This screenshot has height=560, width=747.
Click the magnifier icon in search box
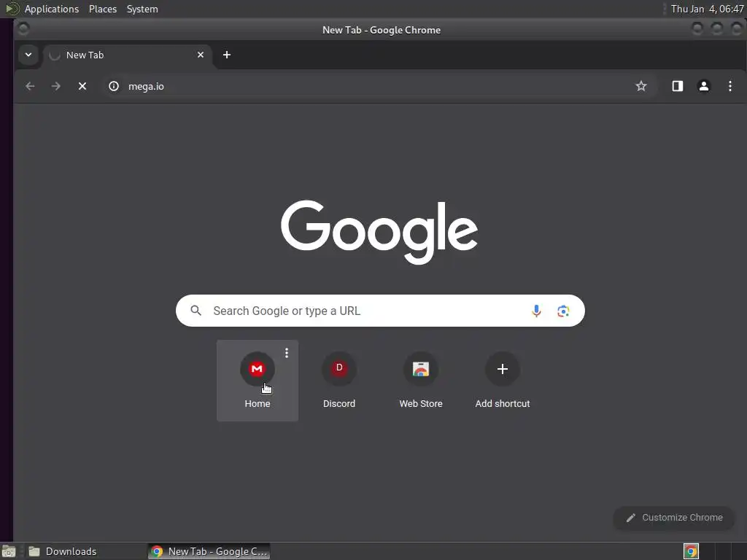(196, 311)
